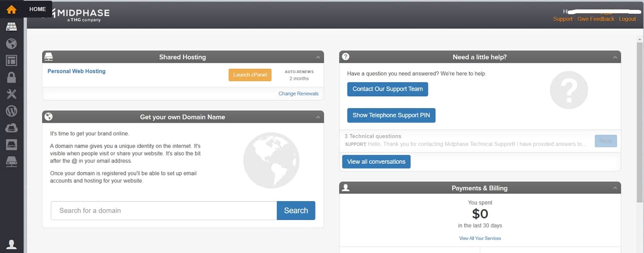The height and width of the screenshot is (253, 644).
Task: Click the Reply button for Technical questions
Action: 606,141
